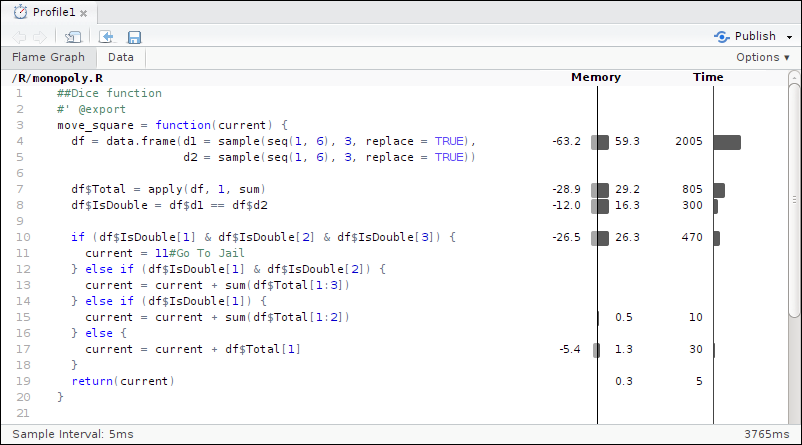Save the profile with the disk icon
The height and width of the screenshot is (445, 802).
pyautogui.click(x=134, y=37)
